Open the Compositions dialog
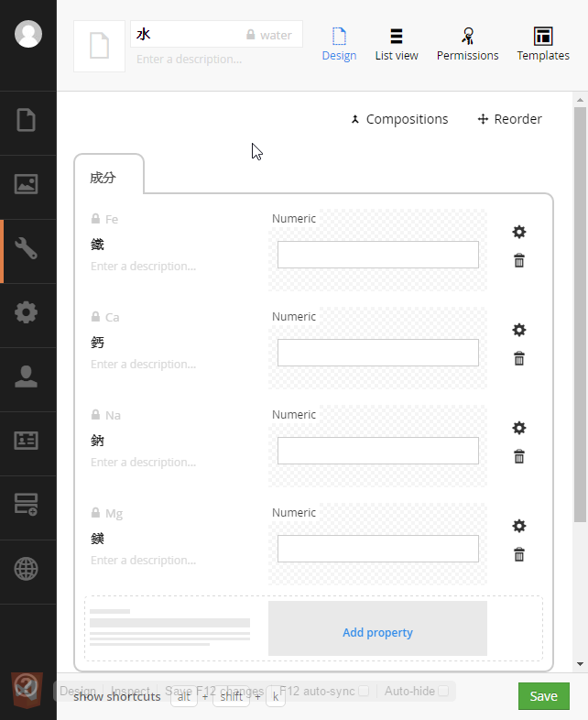Viewport: 588px width, 720px height. (x=399, y=119)
